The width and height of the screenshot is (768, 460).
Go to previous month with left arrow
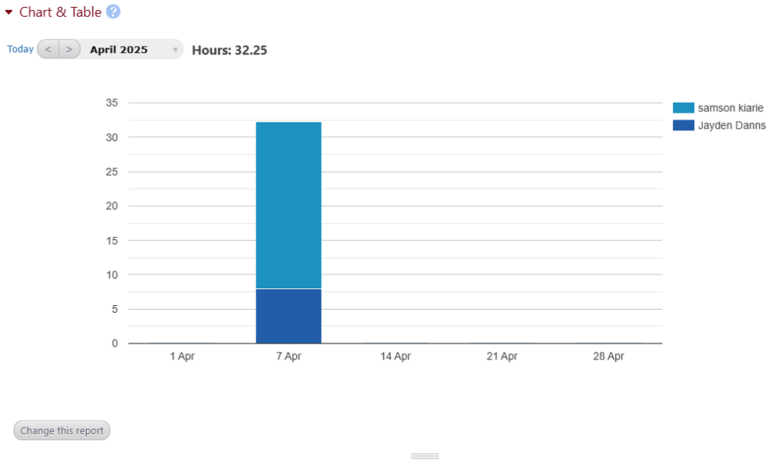[48, 49]
